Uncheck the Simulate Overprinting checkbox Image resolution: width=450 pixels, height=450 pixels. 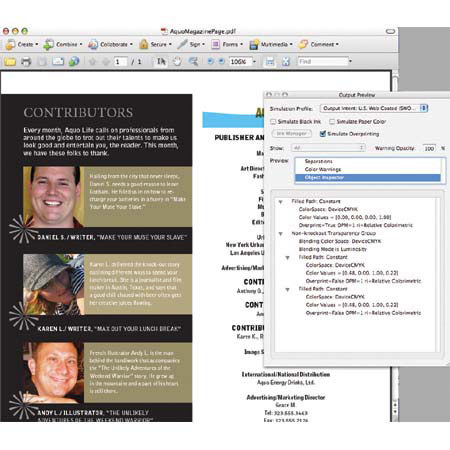coord(322,134)
